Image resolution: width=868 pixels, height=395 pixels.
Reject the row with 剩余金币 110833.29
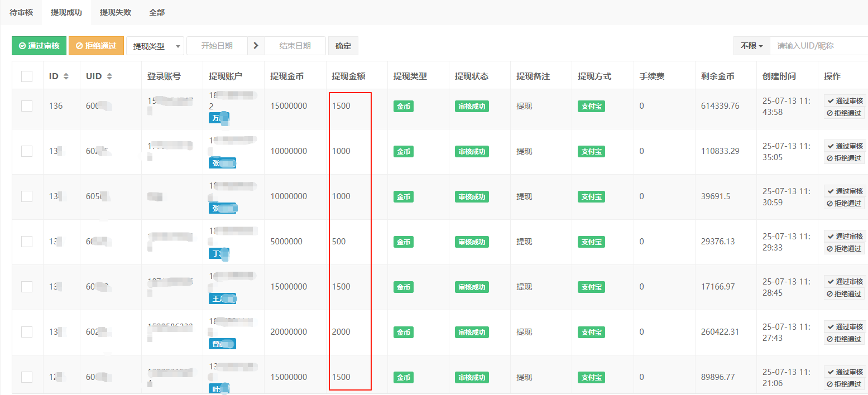(843, 158)
